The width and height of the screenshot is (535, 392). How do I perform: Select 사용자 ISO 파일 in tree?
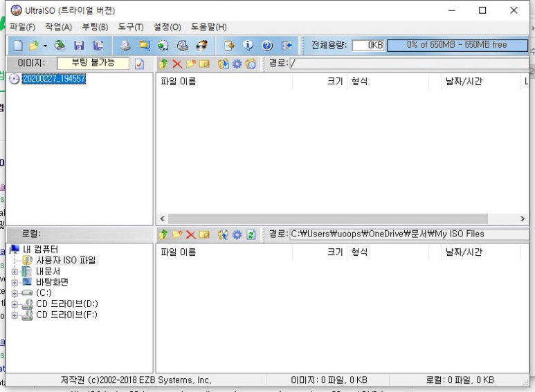click(66, 260)
